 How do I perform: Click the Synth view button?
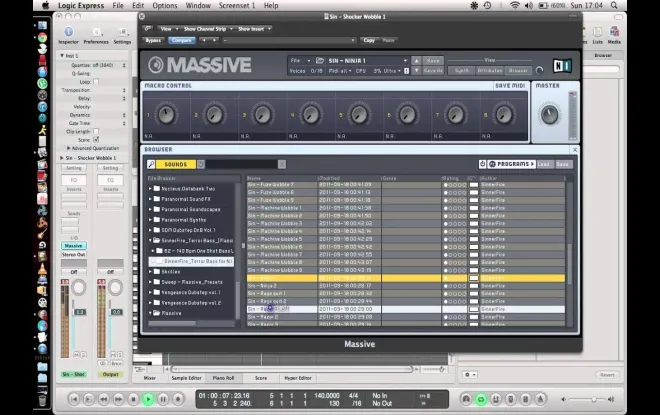[461, 71]
